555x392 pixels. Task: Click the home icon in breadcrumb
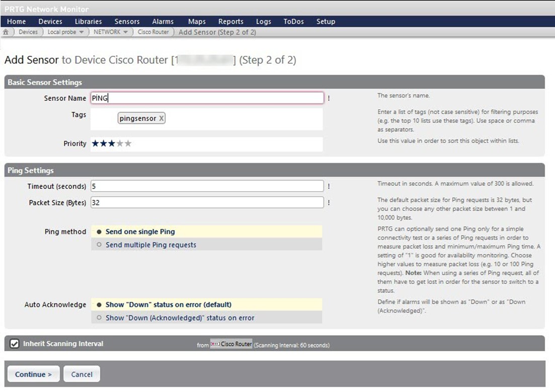(6, 32)
